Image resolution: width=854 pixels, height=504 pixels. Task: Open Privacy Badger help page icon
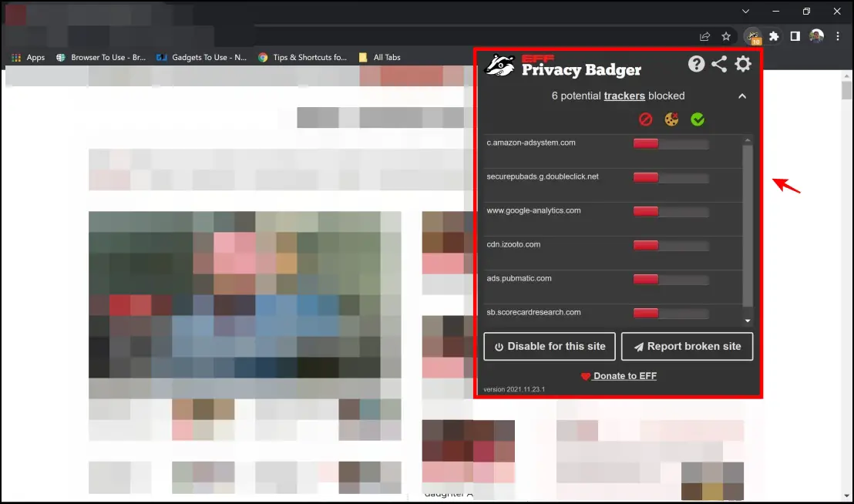(x=696, y=64)
